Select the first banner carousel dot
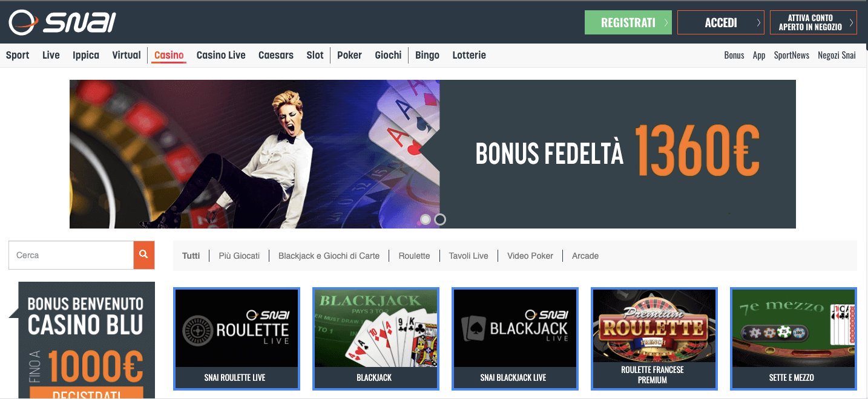 tap(426, 219)
